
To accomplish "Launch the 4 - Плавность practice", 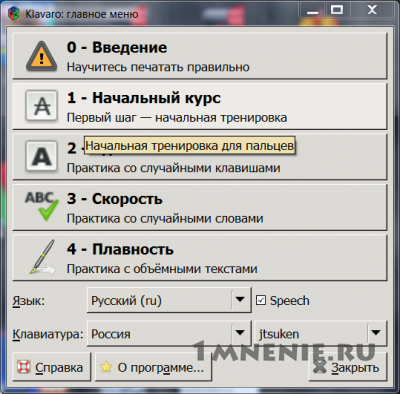I will [x=200, y=257].
